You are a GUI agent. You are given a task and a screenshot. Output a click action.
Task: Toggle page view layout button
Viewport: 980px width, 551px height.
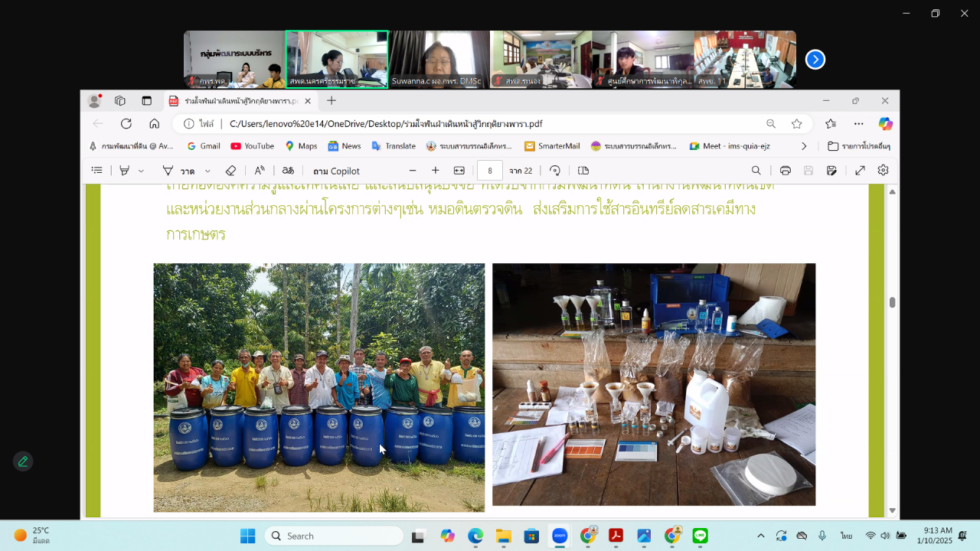pyautogui.click(x=583, y=171)
